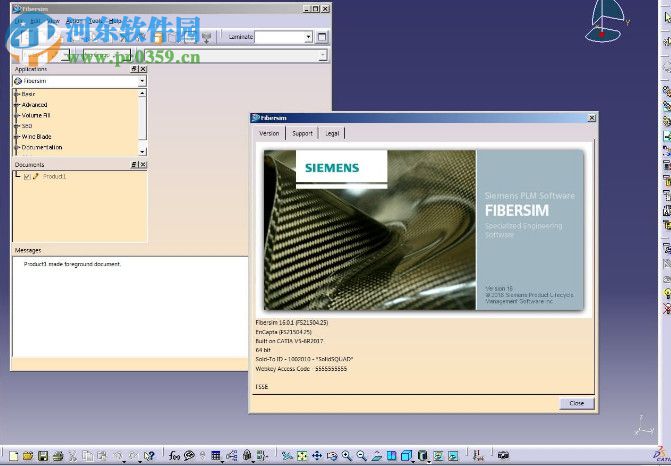
Task: Click the Close button in About dialog
Action: [576, 403]
